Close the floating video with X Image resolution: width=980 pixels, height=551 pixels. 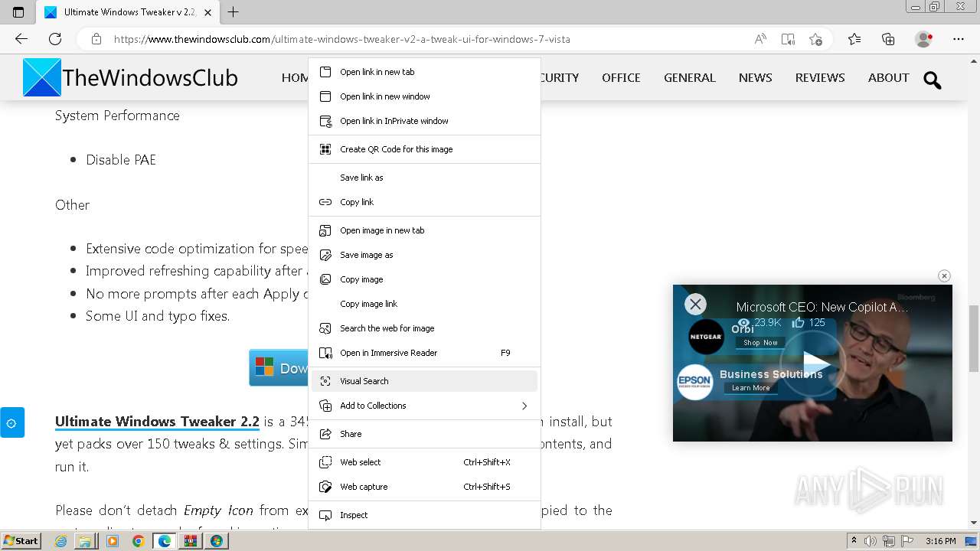coord(944,275)
